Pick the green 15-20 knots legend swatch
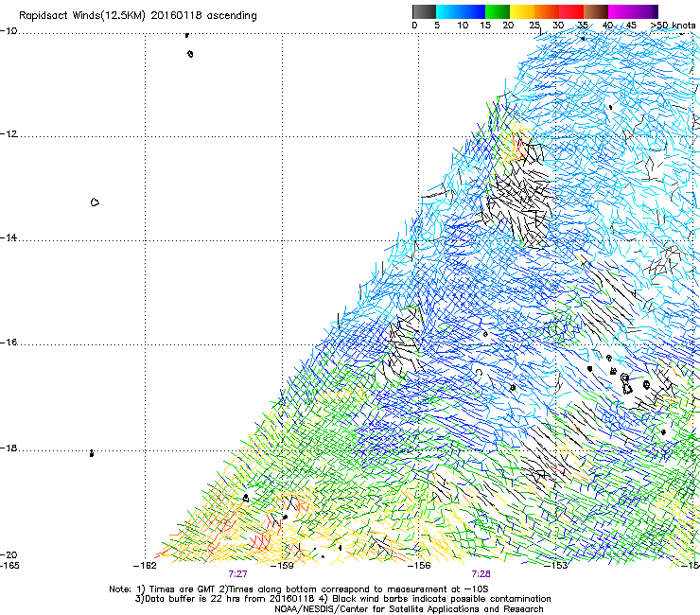 click(498, 11)
